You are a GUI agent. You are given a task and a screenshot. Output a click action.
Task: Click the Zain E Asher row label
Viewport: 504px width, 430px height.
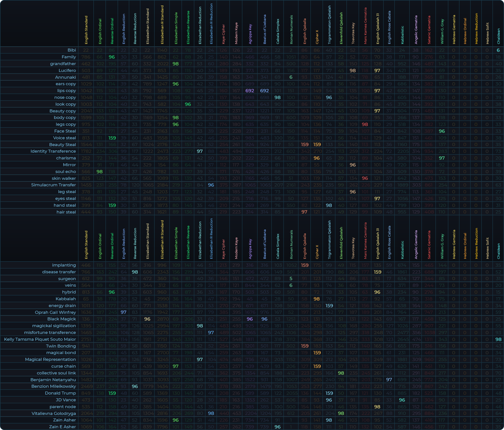62,427
